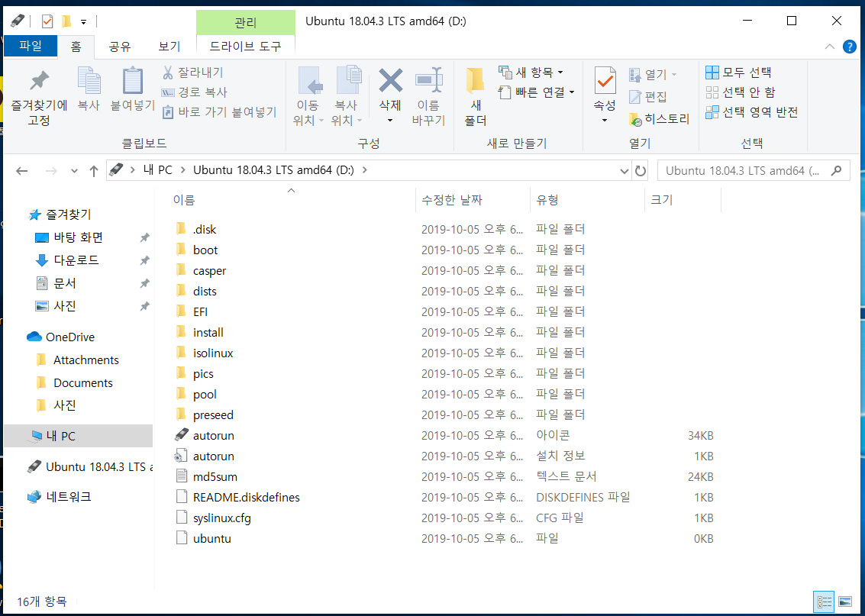
Task: Click the refresh icon beside address bar
Action: coord(640,170)
